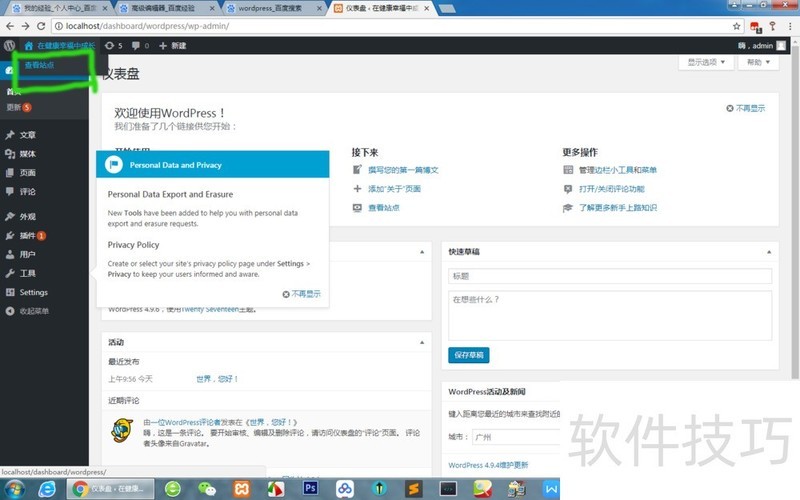Open a new browser tab

click(446, 8)
